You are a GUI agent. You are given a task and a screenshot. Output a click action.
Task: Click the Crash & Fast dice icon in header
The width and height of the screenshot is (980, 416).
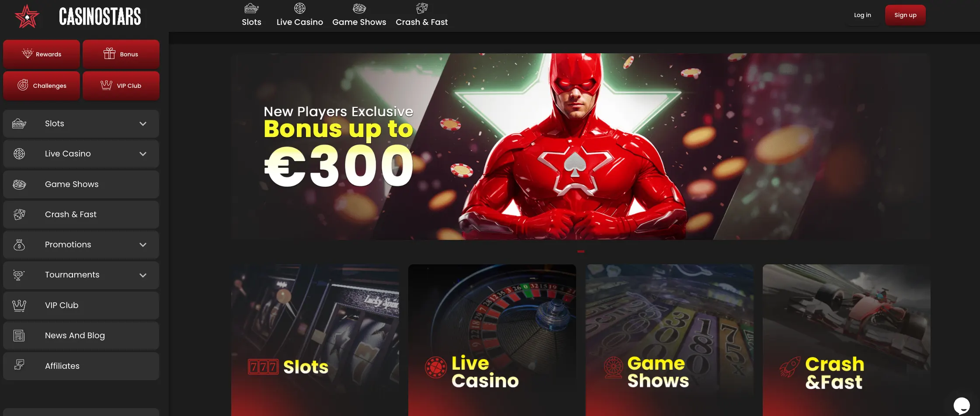[422, 8]
